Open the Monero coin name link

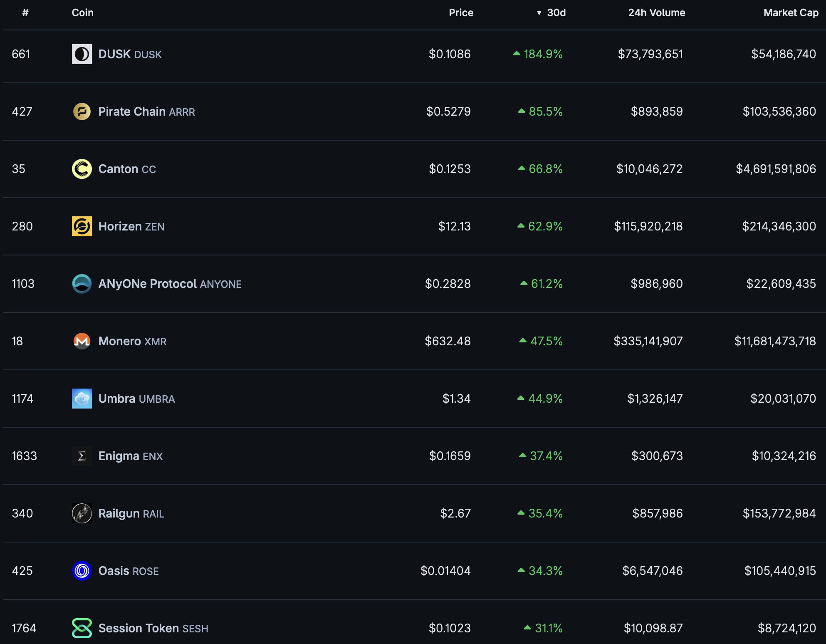[120, 341]
